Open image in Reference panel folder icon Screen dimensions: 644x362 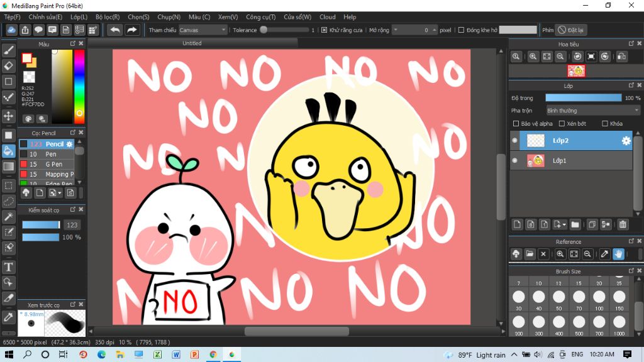coord(530,254)
